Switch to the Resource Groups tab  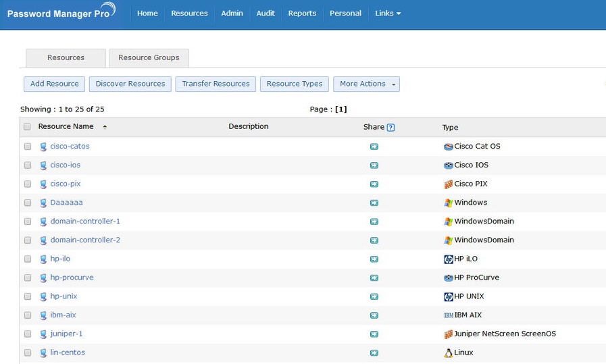point(149,58)
